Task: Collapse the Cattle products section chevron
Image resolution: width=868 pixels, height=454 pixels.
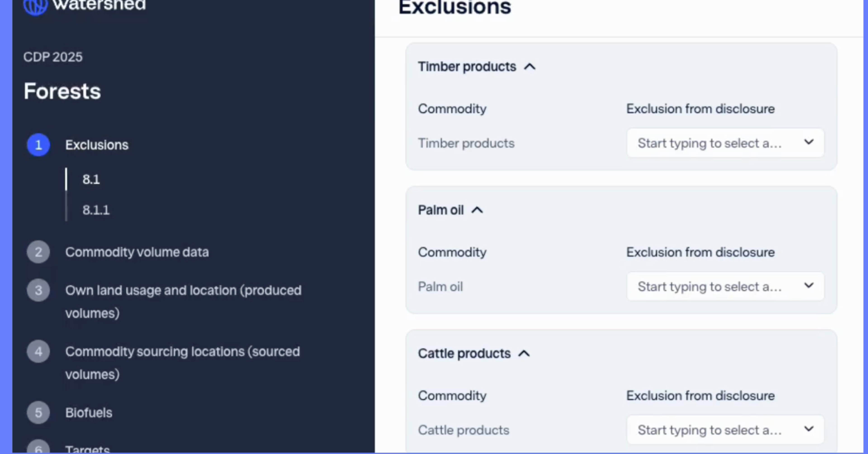Action: click(x=524, y=354)
